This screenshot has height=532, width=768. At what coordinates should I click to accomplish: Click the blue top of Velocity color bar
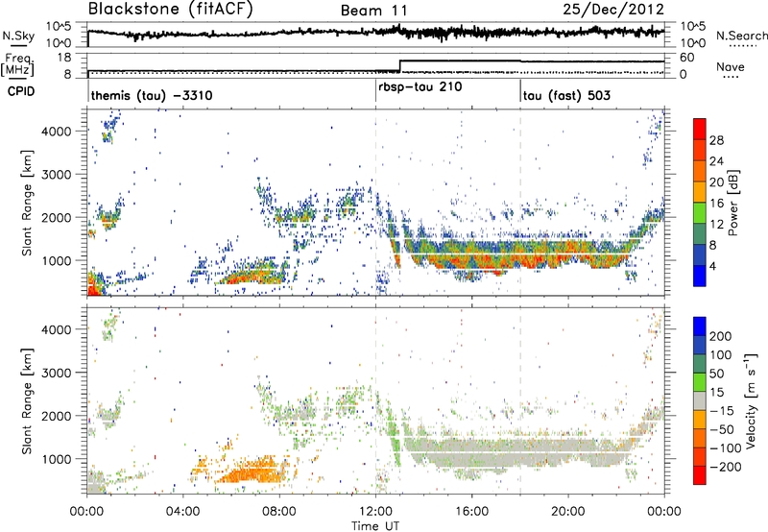click(x=700, y=326)
